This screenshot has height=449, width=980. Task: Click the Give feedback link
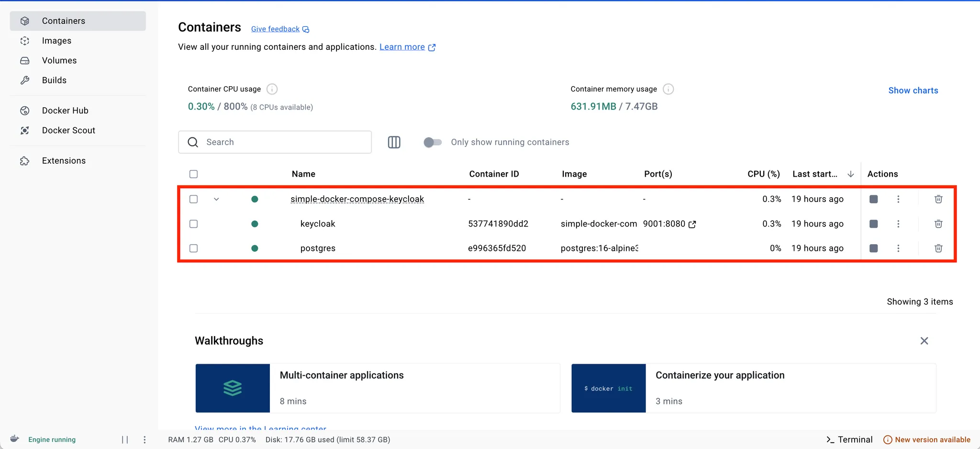point(280,29)
